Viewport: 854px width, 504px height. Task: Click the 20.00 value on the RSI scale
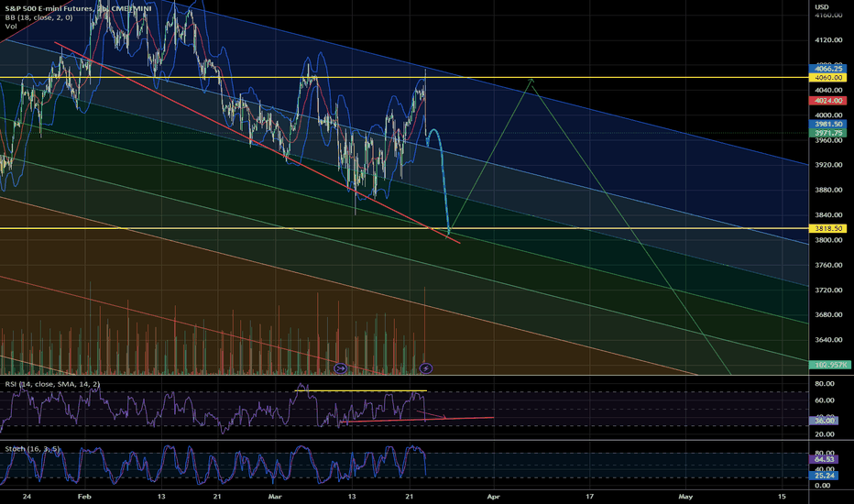pyautogui.click(x=825, y=434)
